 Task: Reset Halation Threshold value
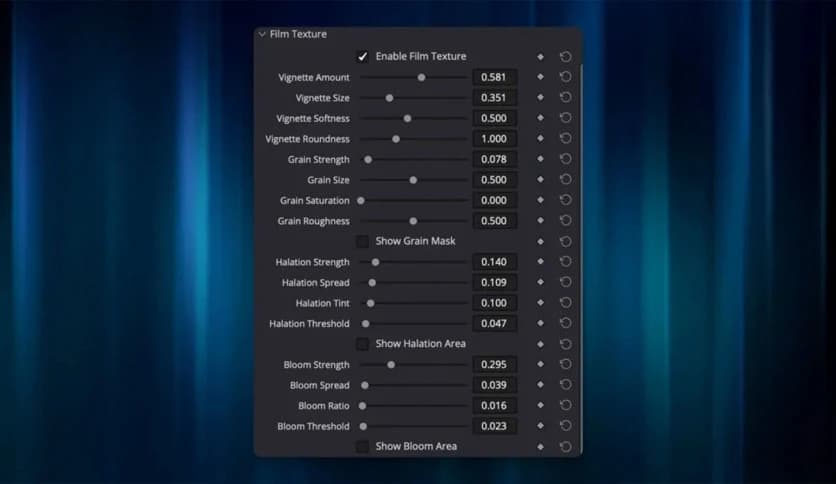[566, 324]
